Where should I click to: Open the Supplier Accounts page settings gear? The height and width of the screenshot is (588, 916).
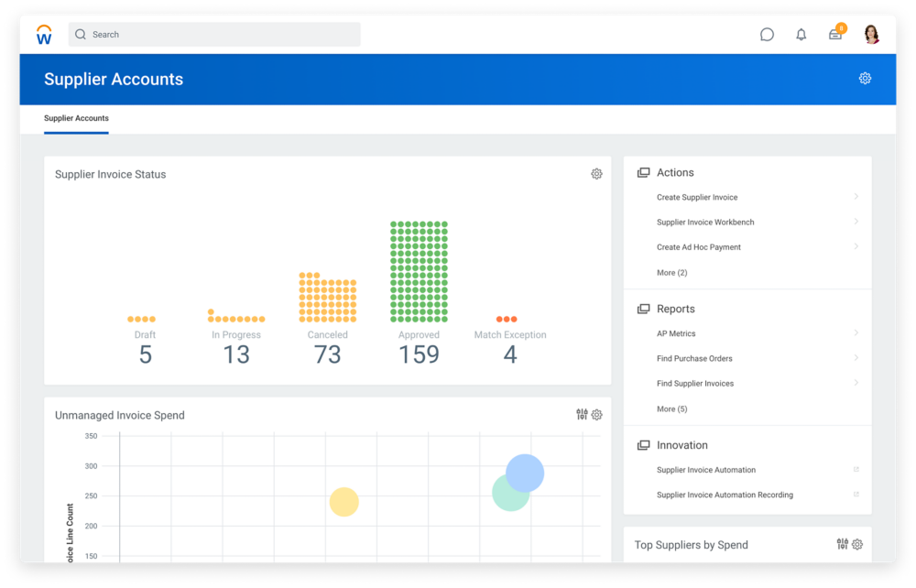point(865,79)
